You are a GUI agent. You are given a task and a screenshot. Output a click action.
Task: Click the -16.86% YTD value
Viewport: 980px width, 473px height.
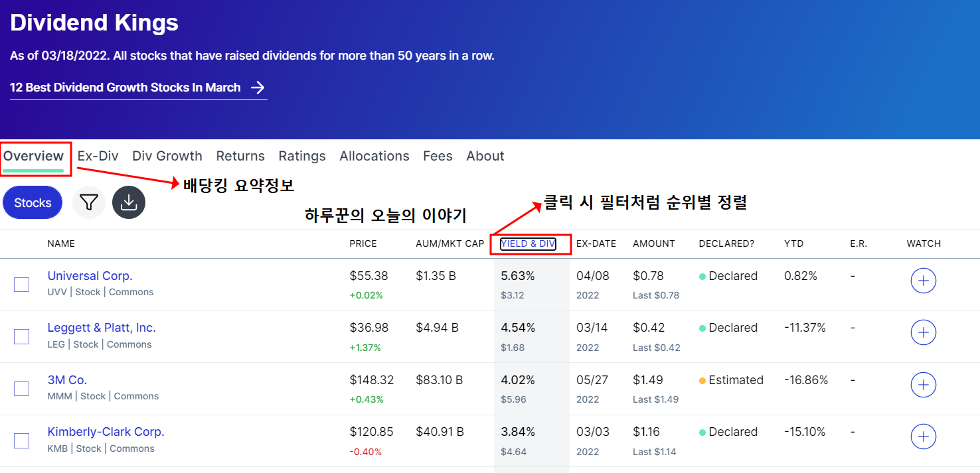806,380
